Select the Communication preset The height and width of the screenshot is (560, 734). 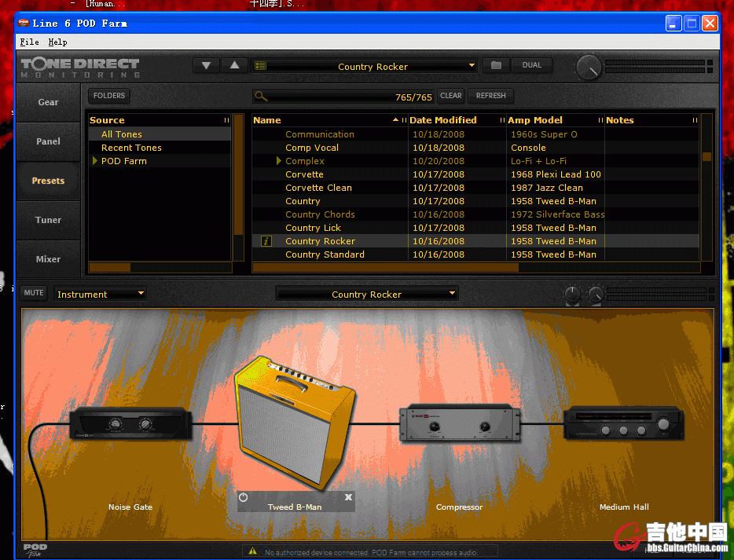click(x=320, y=134)
